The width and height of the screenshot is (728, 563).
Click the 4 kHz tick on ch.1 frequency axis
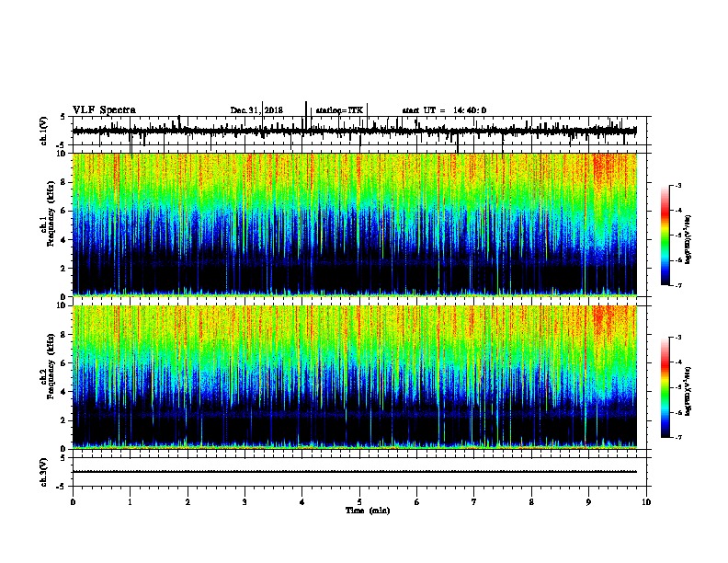tap(64, 240)
